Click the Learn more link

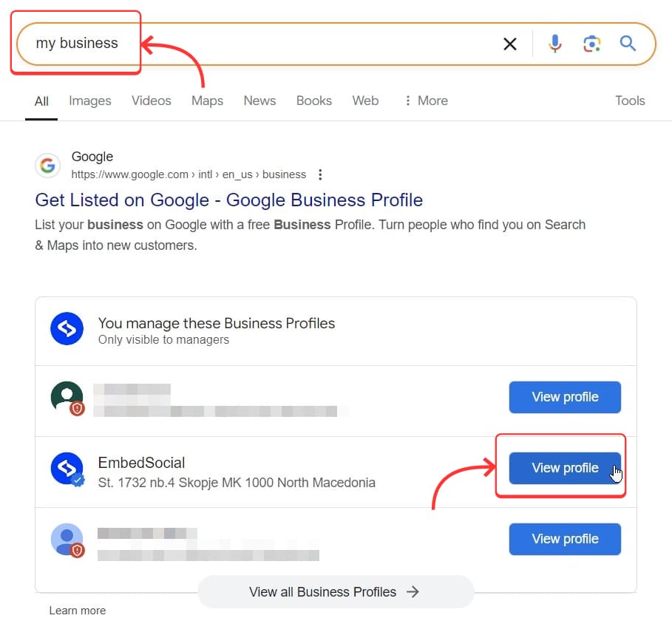78,611
